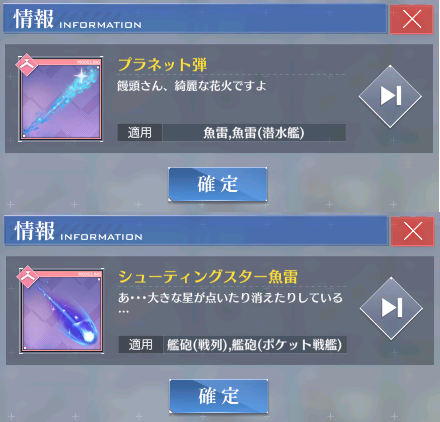Play preview of シューティングスター魚雷 skin
This screenshot has height=422, width=440.
(391, 308)
